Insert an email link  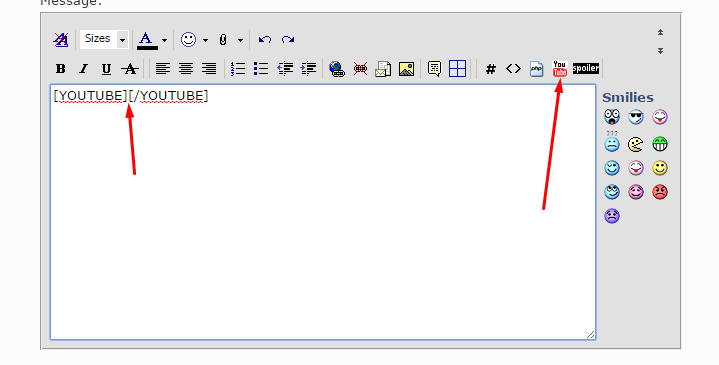point(383,69)
